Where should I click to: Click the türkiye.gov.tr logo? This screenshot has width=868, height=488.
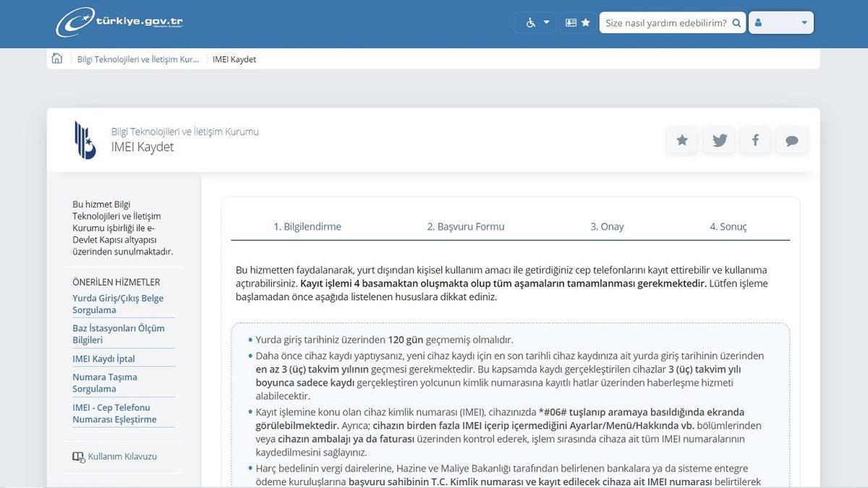pos(120,22)
